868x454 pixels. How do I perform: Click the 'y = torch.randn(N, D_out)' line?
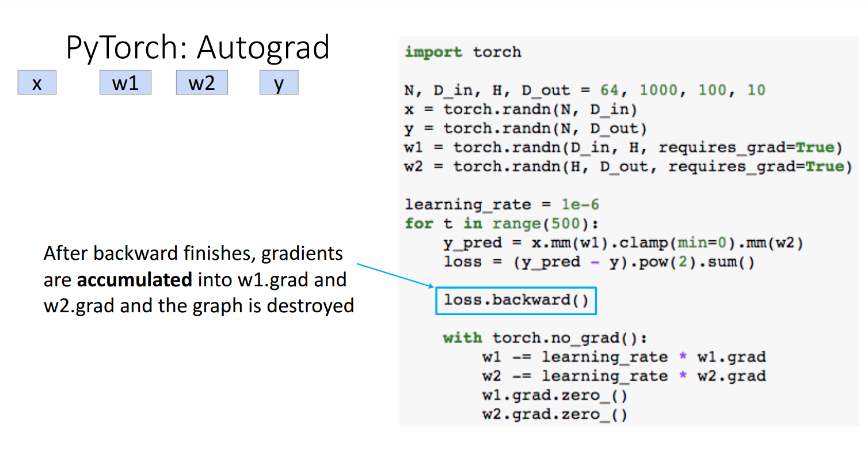click(x=526, y=128)
